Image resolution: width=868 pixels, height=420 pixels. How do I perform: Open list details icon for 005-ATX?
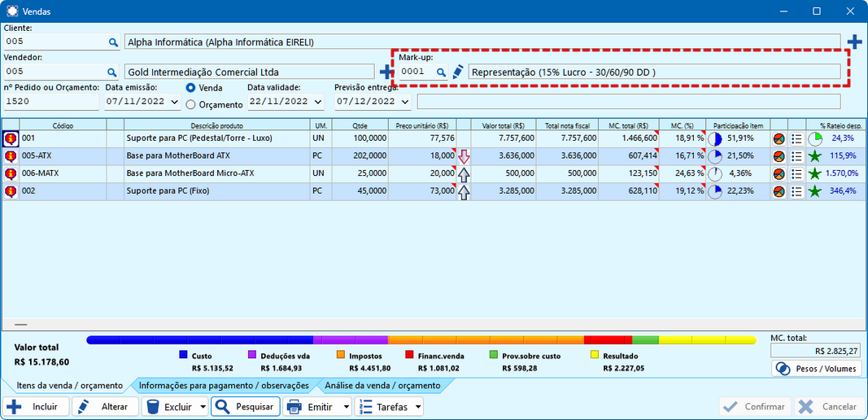click(796, 156)
